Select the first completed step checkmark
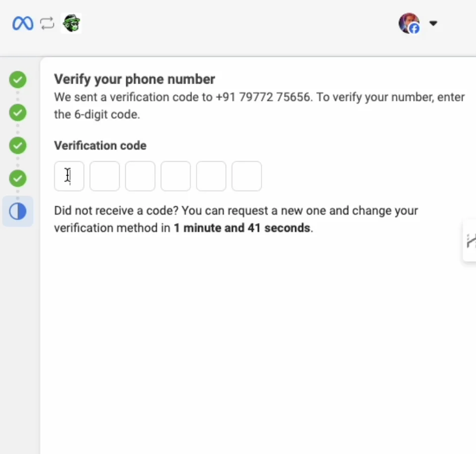 point(18,80)
